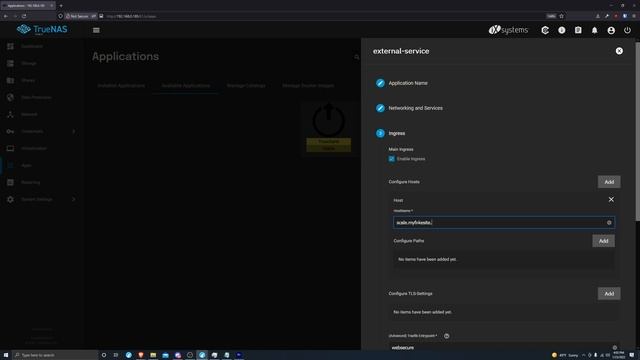Reload the page in the browser

click(x=24, y=16)
